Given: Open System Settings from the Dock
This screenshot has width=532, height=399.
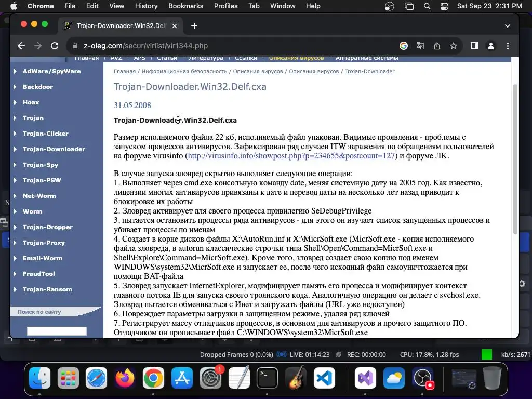Looking at the screenshot, I should (210, 378).
